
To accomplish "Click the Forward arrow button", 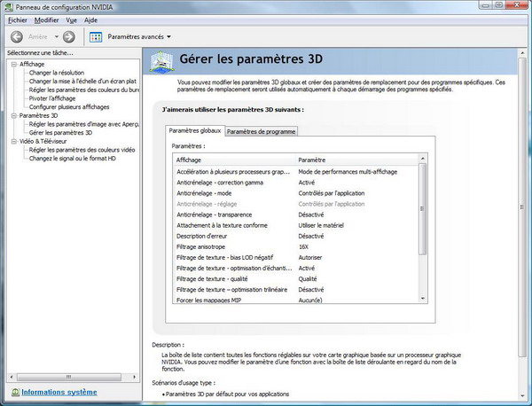I will pos(68,36).
